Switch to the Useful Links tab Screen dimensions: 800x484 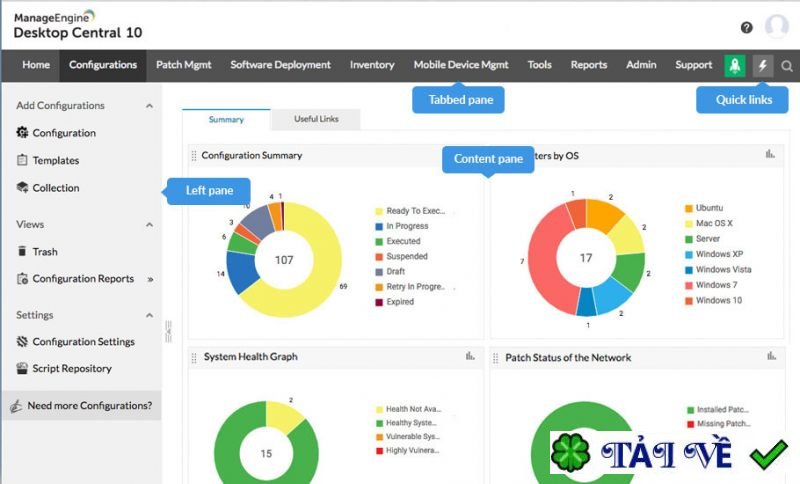pyautogui.click(x=316, y=119)
